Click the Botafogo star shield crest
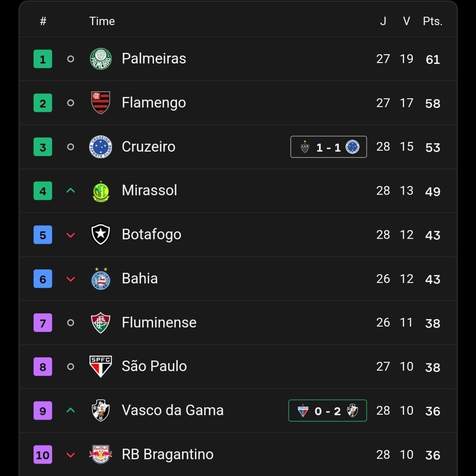This screenshot has height=476, width=476. click(x=101, y=234)
